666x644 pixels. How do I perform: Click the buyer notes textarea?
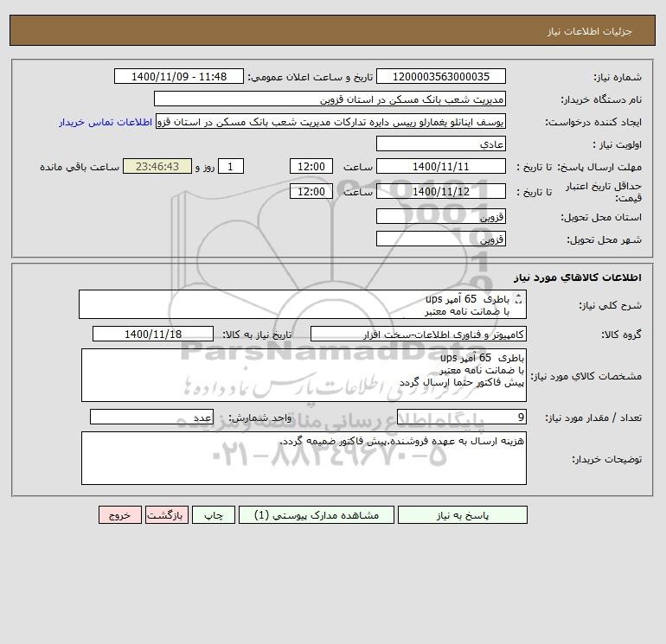click(x=304, y=458)
